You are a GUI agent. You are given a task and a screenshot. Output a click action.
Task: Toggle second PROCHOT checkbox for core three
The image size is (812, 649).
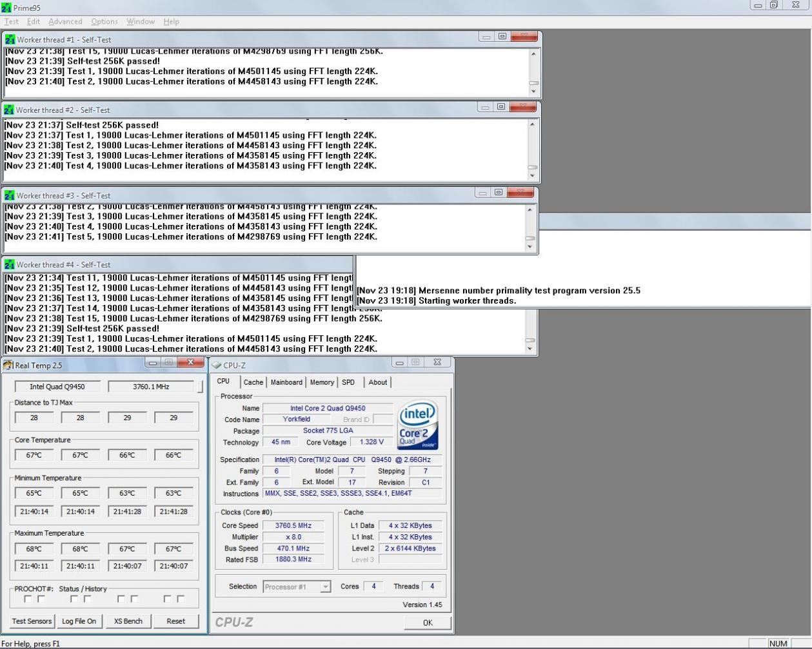[134, 599]
